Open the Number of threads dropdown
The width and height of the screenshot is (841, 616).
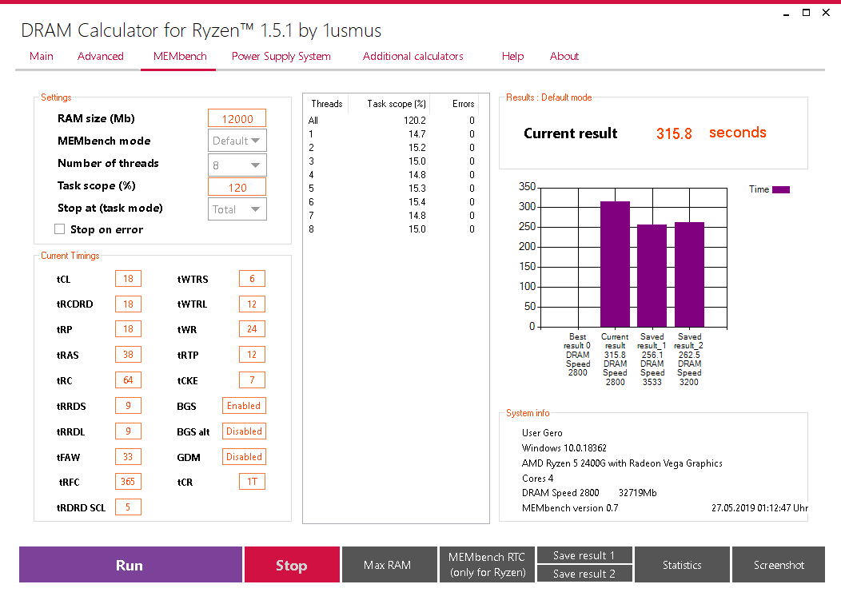[x=237, y=165]
